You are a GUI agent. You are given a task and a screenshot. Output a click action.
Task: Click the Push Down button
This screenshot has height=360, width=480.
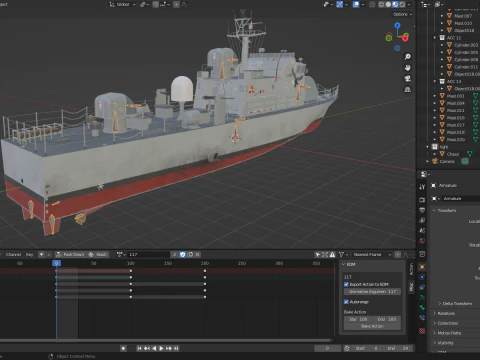[x=70, y=254]
